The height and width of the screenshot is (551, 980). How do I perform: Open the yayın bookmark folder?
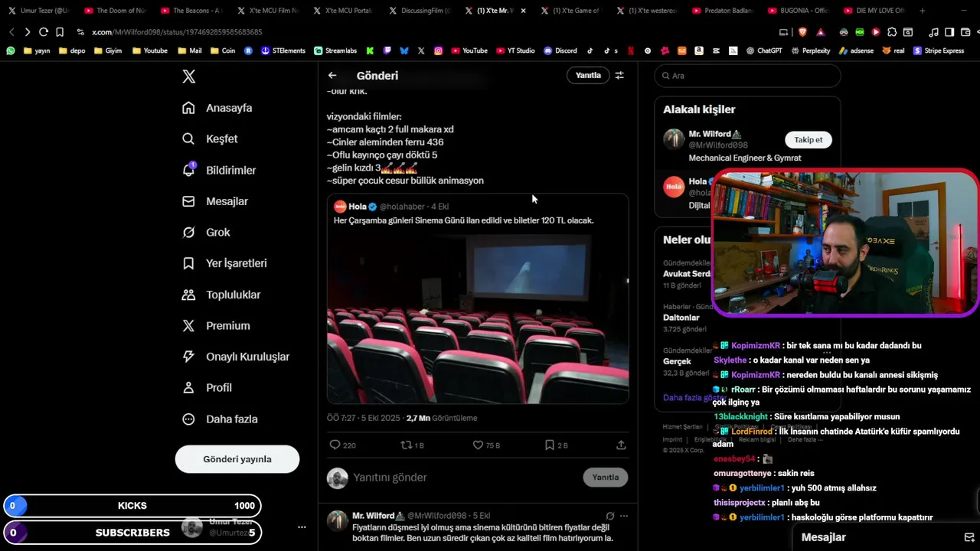click(37, 51)
